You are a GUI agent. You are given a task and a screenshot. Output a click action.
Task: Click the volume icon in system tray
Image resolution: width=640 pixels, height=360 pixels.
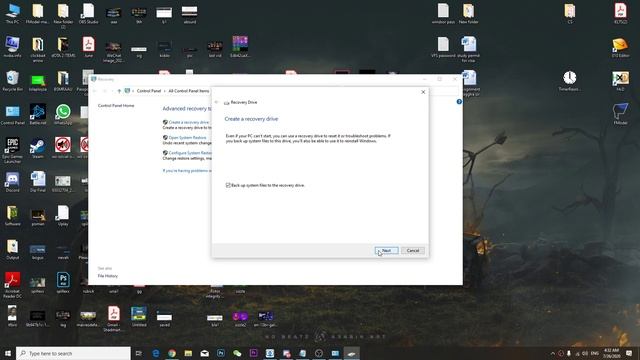click(585, 353)
